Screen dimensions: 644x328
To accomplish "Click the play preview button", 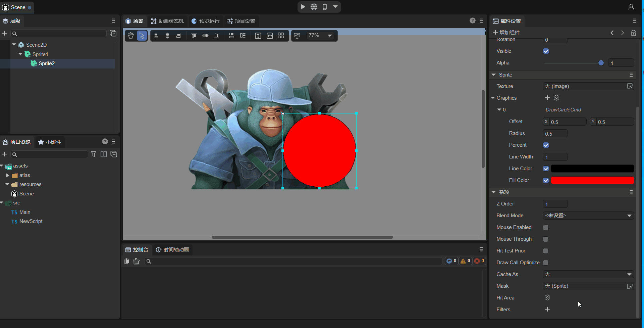I will coord(303,7).
